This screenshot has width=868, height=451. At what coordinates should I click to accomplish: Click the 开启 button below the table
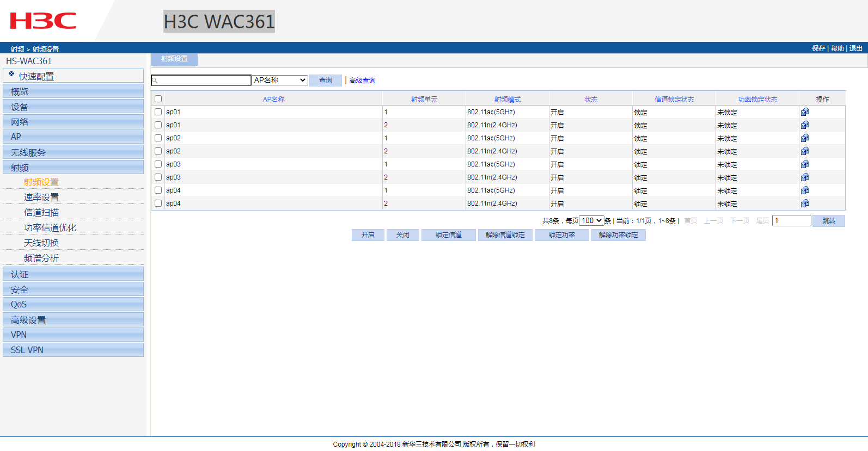point(368,235)
